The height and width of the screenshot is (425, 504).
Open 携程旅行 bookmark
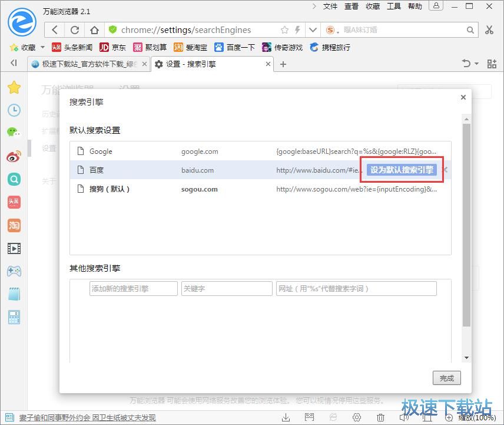pyautogui.click(x=330, y=48)
